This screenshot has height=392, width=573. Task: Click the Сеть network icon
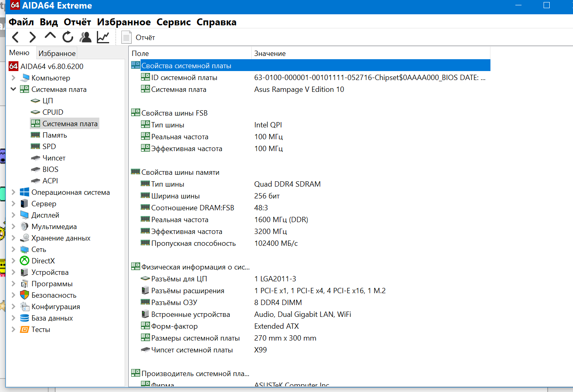[25, 249]
